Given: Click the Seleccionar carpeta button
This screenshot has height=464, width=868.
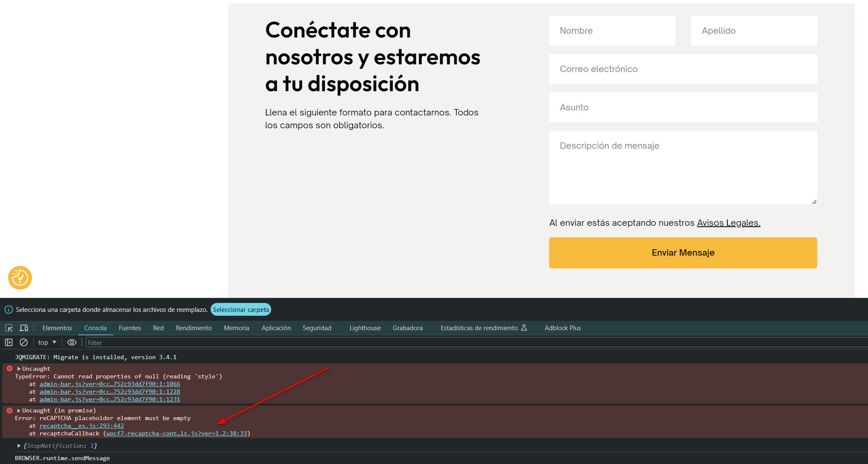Looking at the screenshot, I should point(241,310).
